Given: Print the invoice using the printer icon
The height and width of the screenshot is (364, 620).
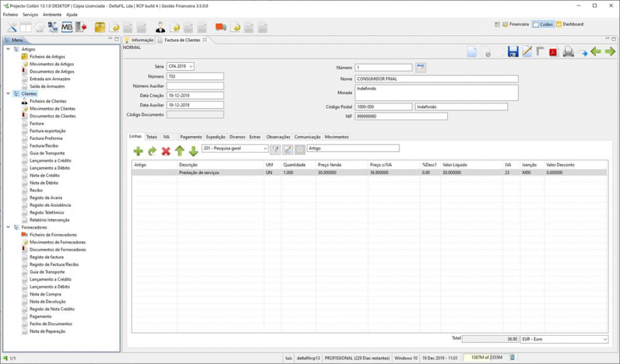Looking at the screenshot, I should pos(568,52).
